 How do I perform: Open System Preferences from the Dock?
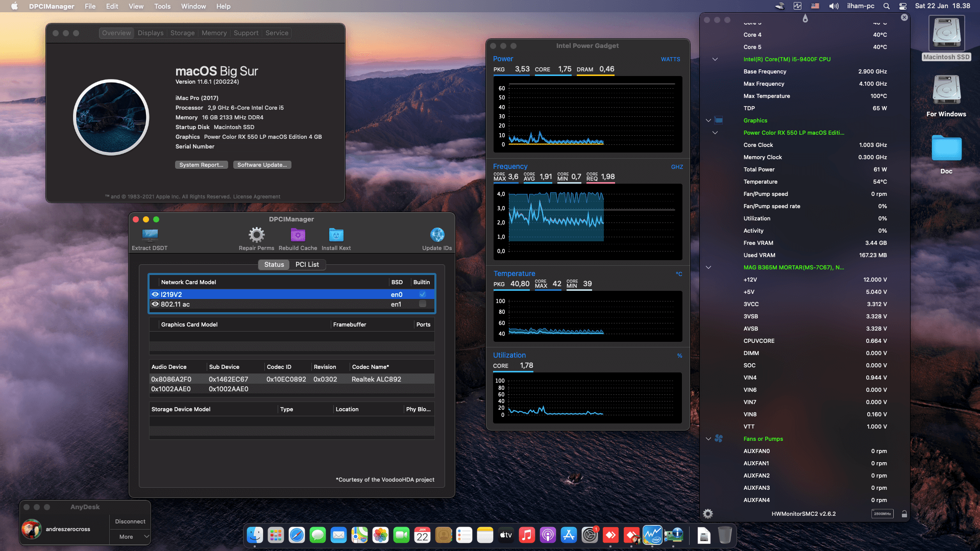[x=590, y=535]
